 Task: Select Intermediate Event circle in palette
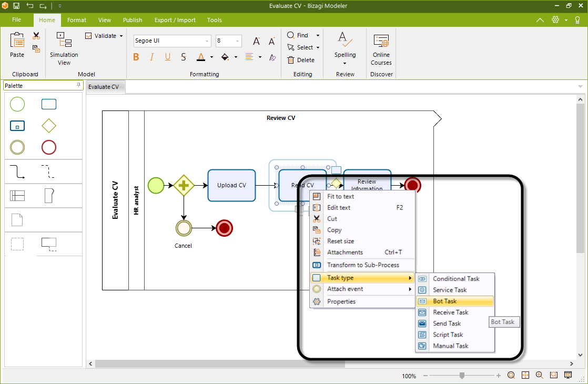[x=17, y=147]
